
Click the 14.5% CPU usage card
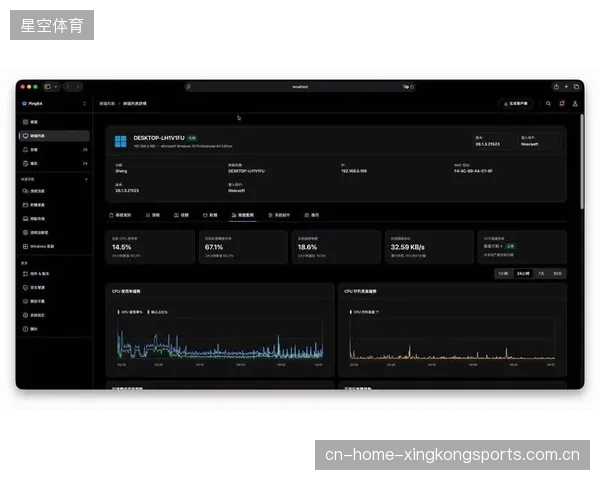click(x=150, y=247)
